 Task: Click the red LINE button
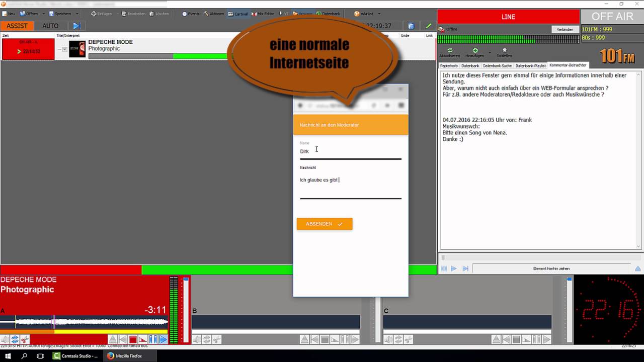[508, 17]
